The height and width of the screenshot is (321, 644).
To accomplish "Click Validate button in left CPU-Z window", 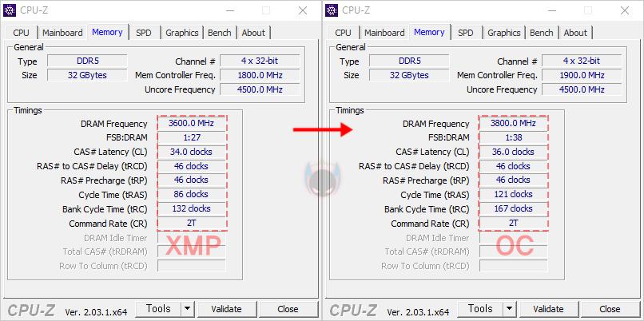I will (226, 309).
